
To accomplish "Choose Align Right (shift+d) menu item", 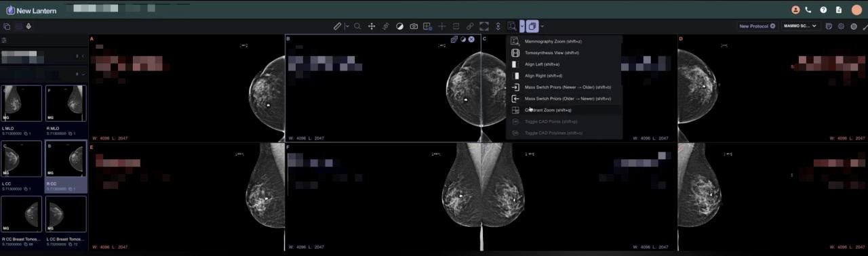I will click(564, 76).
